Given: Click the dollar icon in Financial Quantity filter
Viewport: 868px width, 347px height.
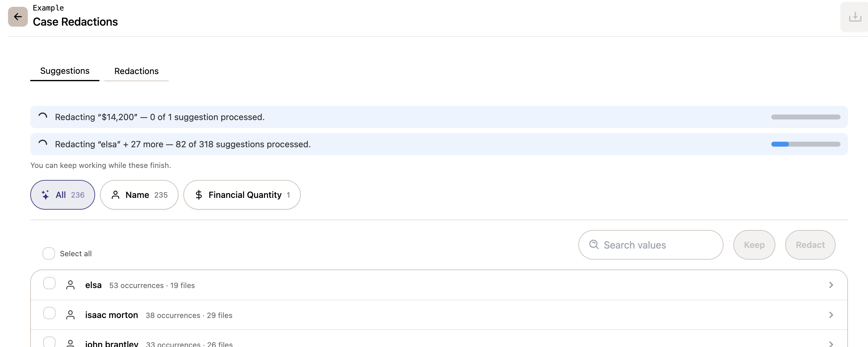Looking at the screenshot, I should click(199, 195).
